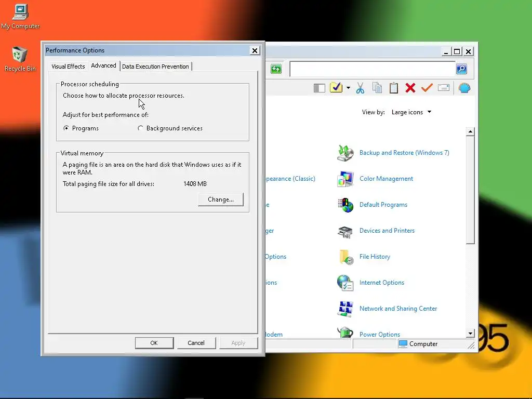Click the orange checkmark Properties icon

pyautogui.click(x=427, y=88)
